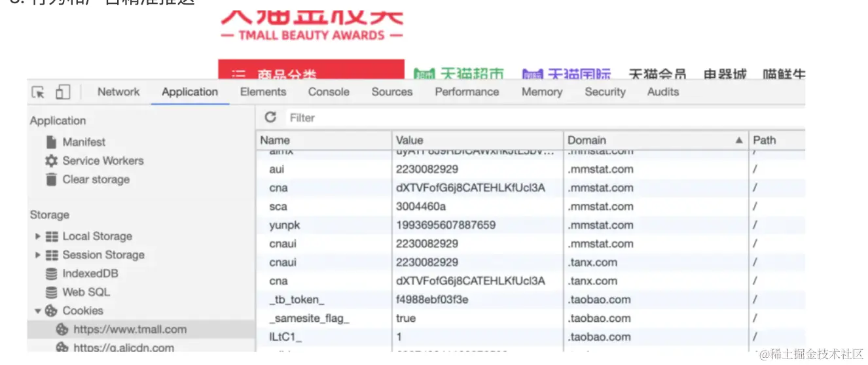The width and height of the screenshot is (868, 365).
Task: Sort by the Path column header
Action: coord(778,140)
